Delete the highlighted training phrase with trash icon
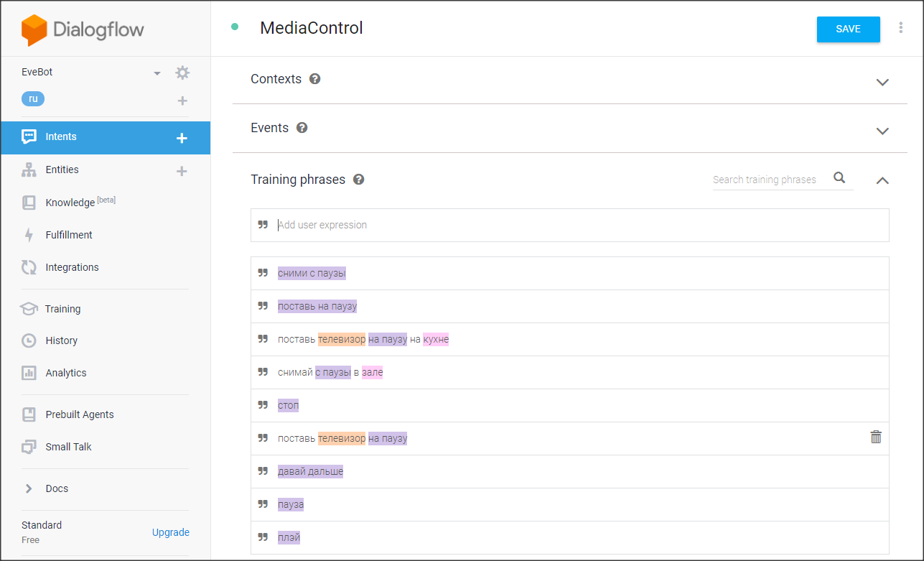 [876, 437]
